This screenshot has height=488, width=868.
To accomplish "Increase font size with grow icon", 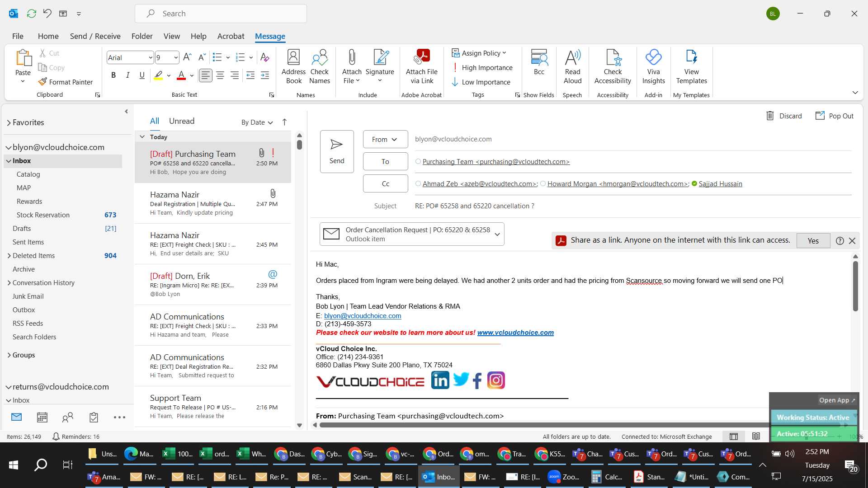I will click(187, 57).
